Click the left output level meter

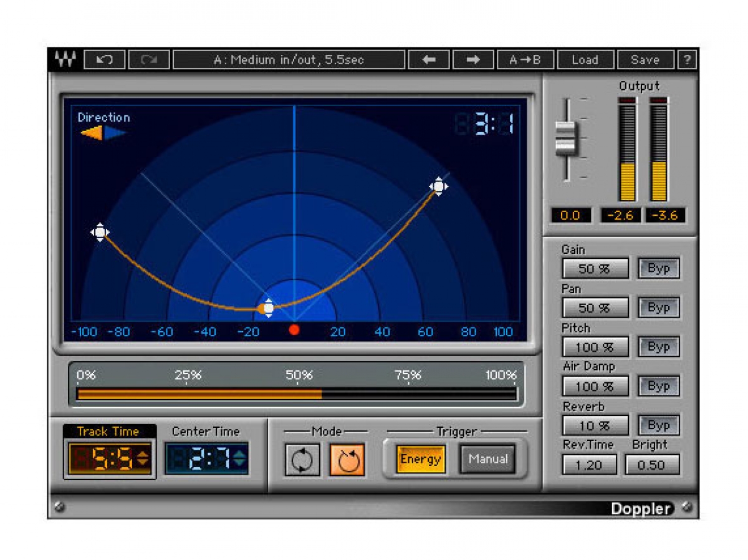pos(627,150)
